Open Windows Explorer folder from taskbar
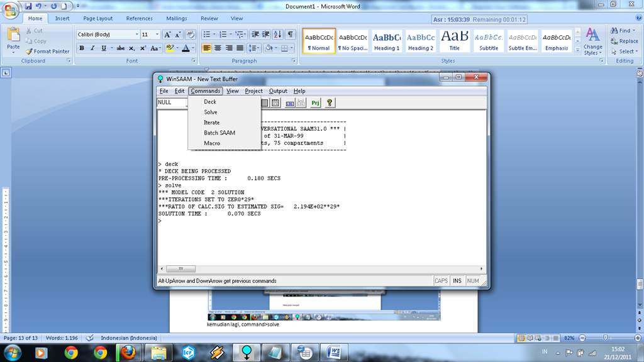Screen dimensions: 644x362 point(158,353)
